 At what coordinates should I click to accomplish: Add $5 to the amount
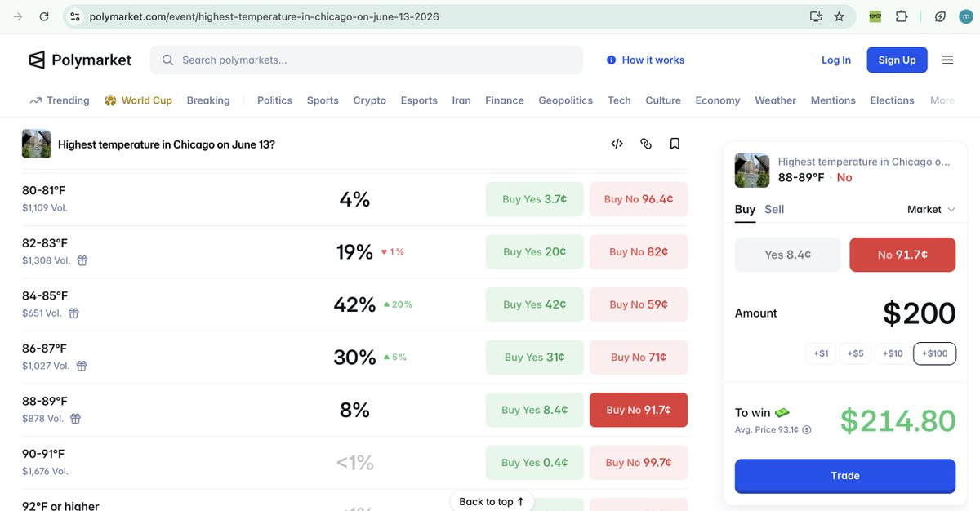(x=855, y=353)
